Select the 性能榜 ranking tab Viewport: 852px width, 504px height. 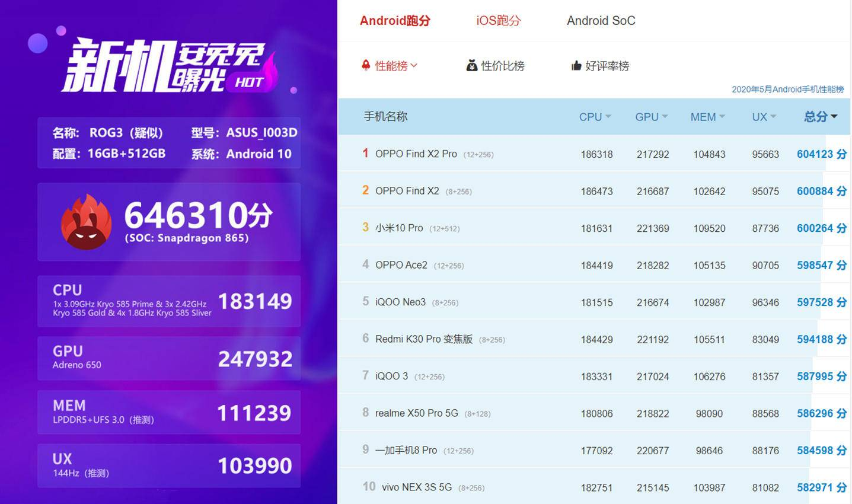(x=391, y=66)
